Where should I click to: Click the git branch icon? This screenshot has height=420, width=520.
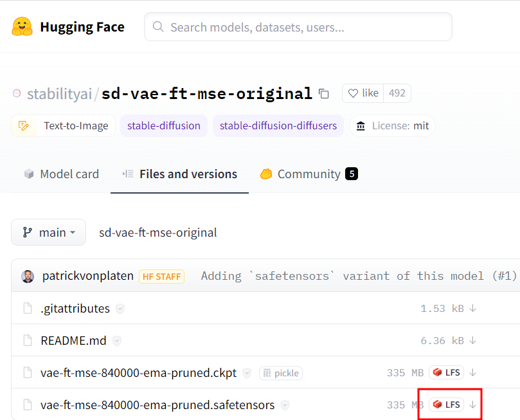(x=27, y=232)
